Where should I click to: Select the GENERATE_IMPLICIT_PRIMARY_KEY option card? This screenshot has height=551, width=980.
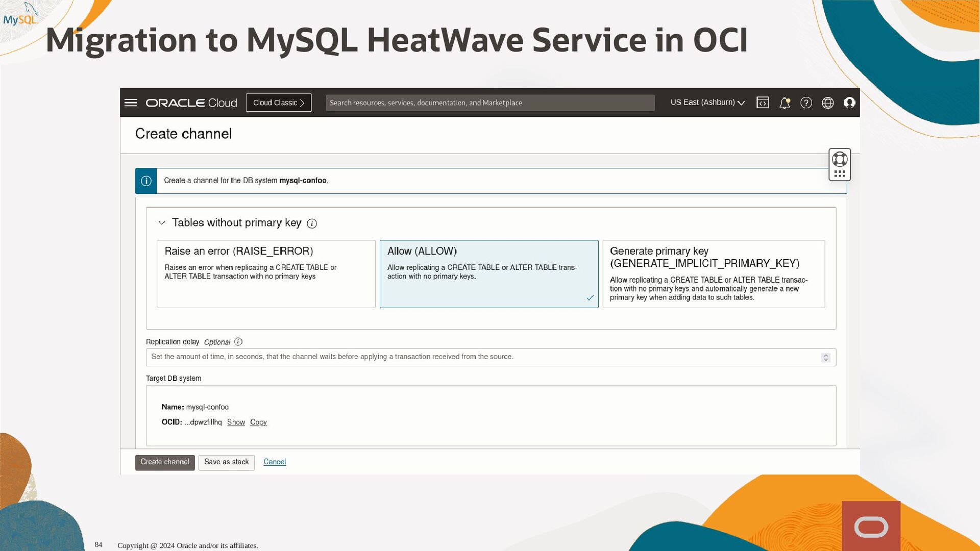point(714,274)
